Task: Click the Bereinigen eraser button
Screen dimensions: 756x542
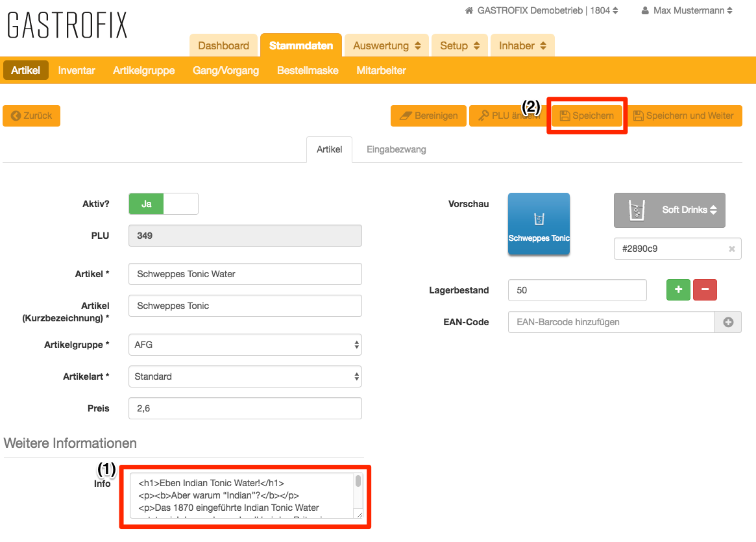Action: pyautogui.click(x=428, y=116)
